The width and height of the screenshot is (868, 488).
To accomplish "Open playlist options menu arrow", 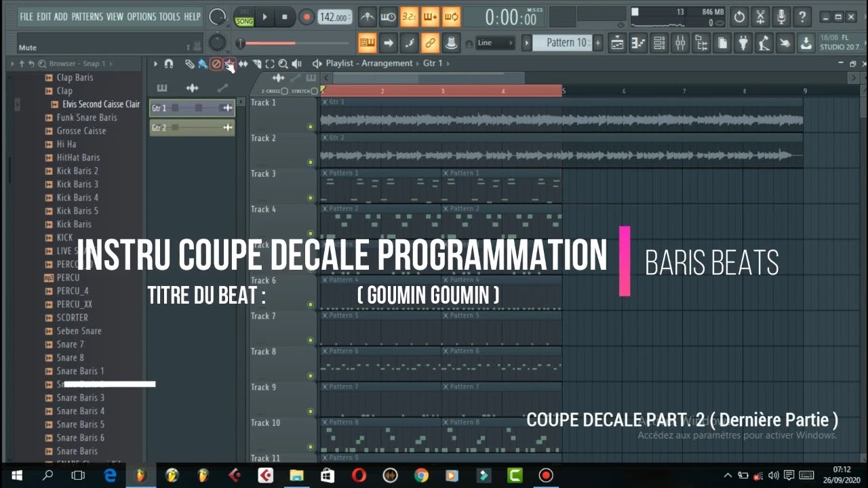I will [x=155, y=64].
